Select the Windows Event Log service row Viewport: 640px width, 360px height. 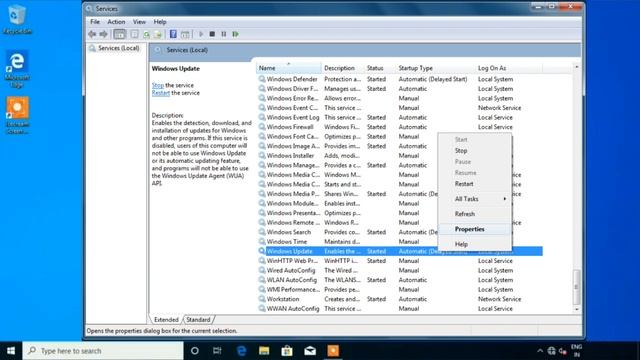click(x=400, y=117)
